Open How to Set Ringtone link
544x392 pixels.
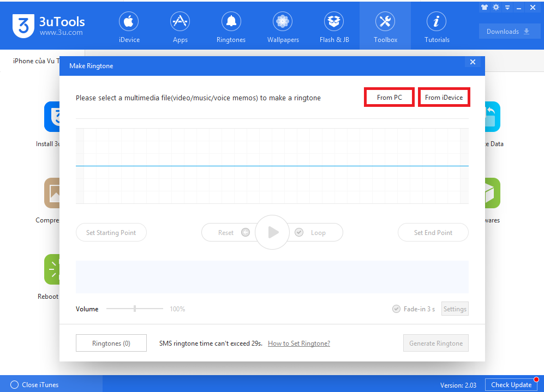pyautogui.click(x=298, y=343)
